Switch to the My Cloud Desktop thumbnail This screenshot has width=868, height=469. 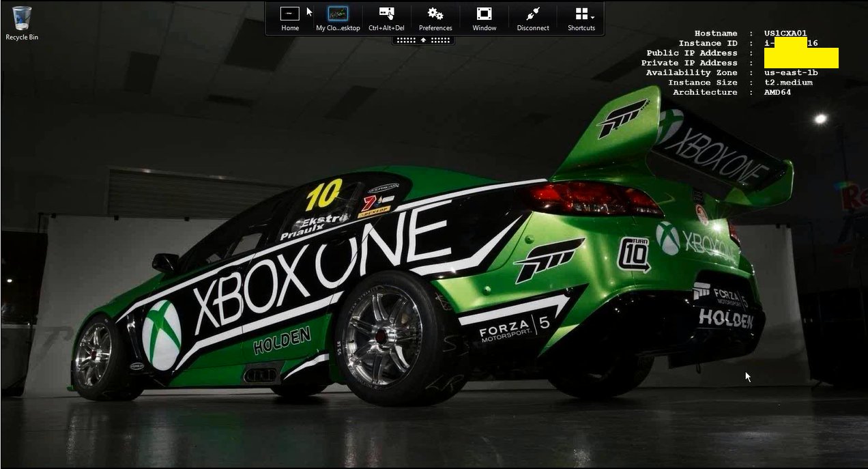pos(338,19)
